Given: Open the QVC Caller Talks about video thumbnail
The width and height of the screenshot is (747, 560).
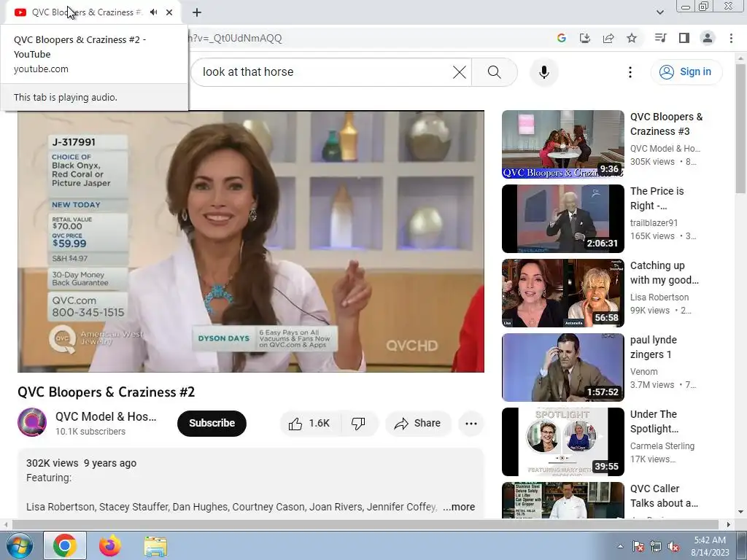Looking at the screenshot, I should (x=562, y=500).
